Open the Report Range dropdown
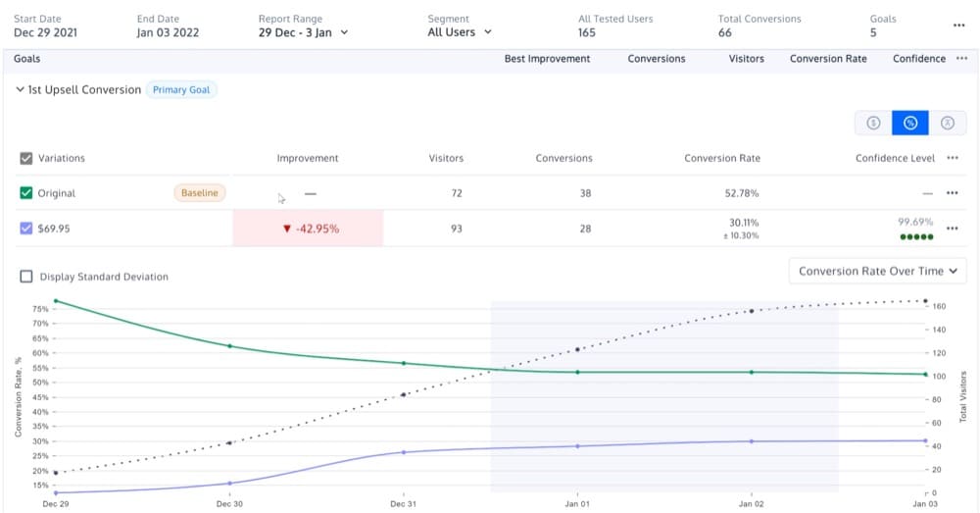 coord(303,32)
